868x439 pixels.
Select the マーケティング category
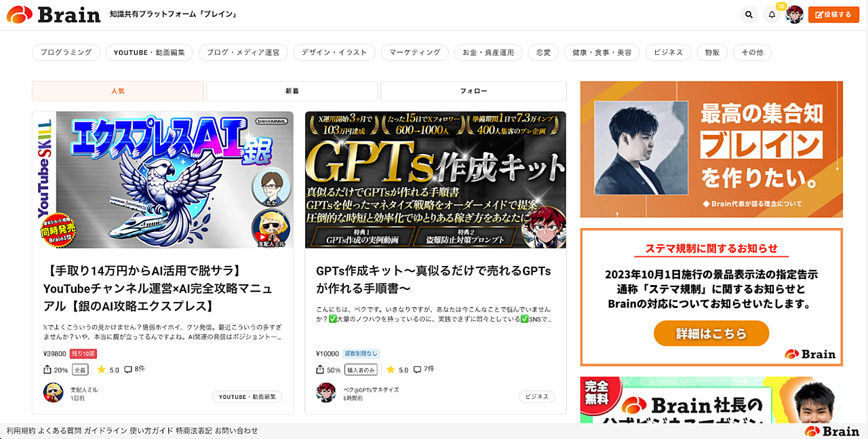(414, 52)
